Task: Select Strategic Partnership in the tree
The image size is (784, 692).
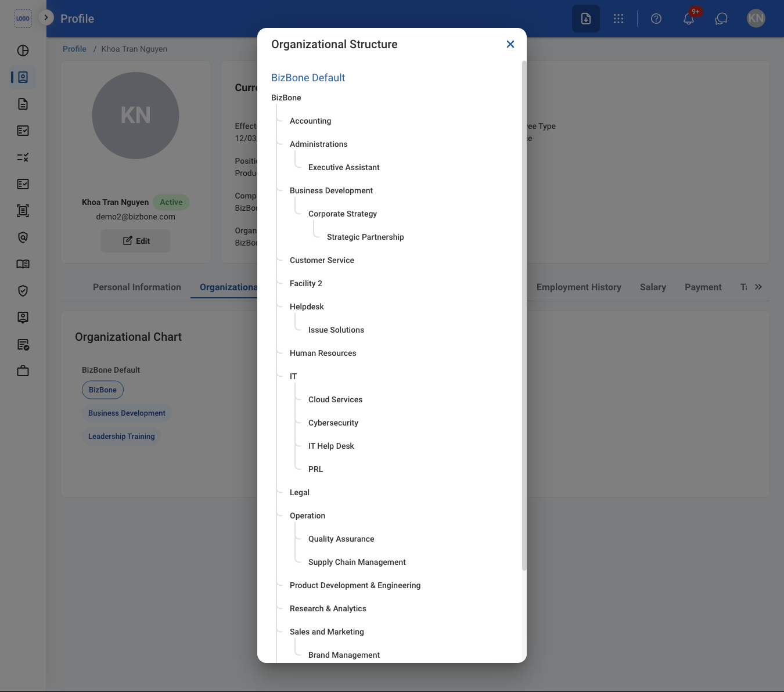Action: (365, 237)
